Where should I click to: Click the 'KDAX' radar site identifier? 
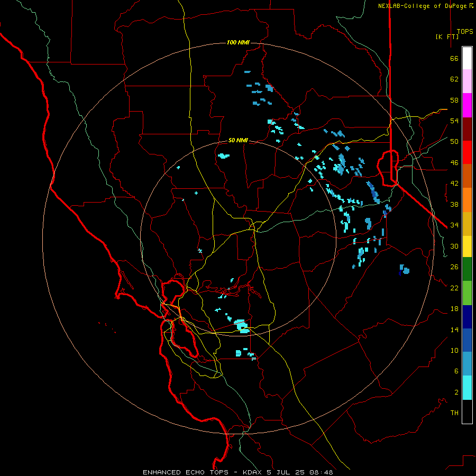tap(253, 472)
